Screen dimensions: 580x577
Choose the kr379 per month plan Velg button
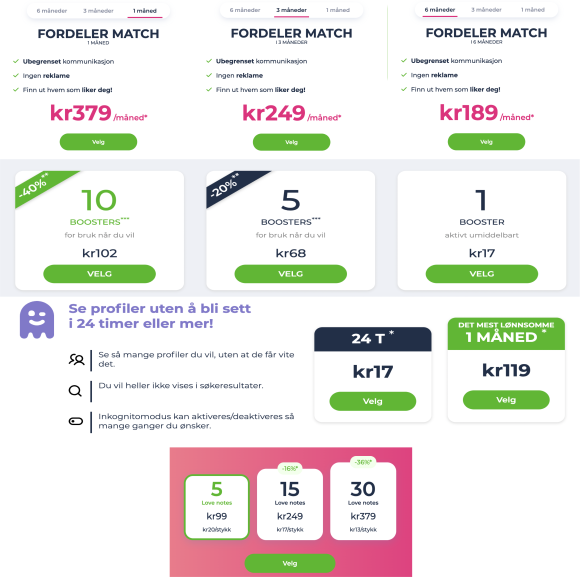tap(98, 142)
